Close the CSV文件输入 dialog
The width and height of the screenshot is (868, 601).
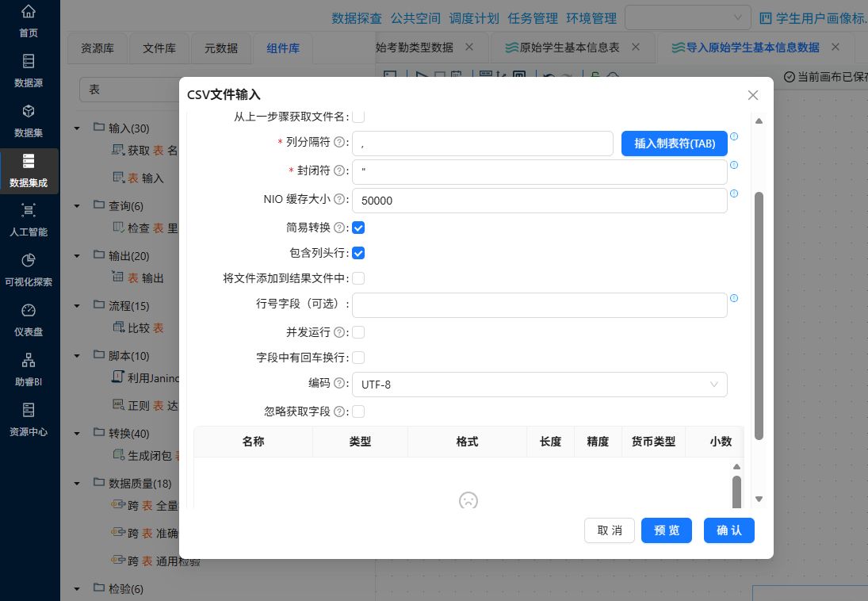coord(753,95)
